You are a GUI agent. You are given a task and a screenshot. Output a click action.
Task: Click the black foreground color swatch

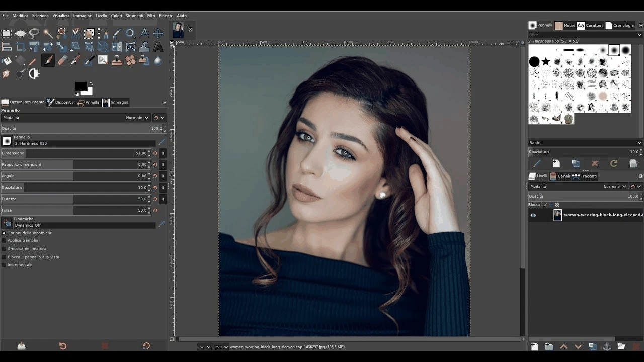(x=81, y=86)
